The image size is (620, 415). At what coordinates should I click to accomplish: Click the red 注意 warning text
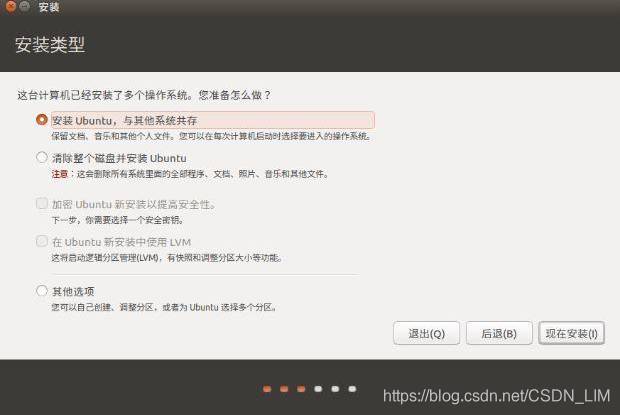(60, 174)
